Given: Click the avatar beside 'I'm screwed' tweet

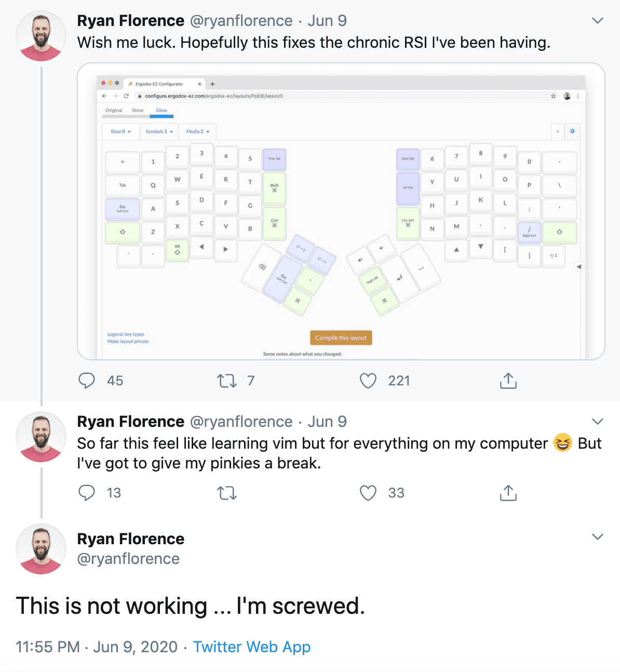Looking at the screenshot, I should click(x=41, y=549).
